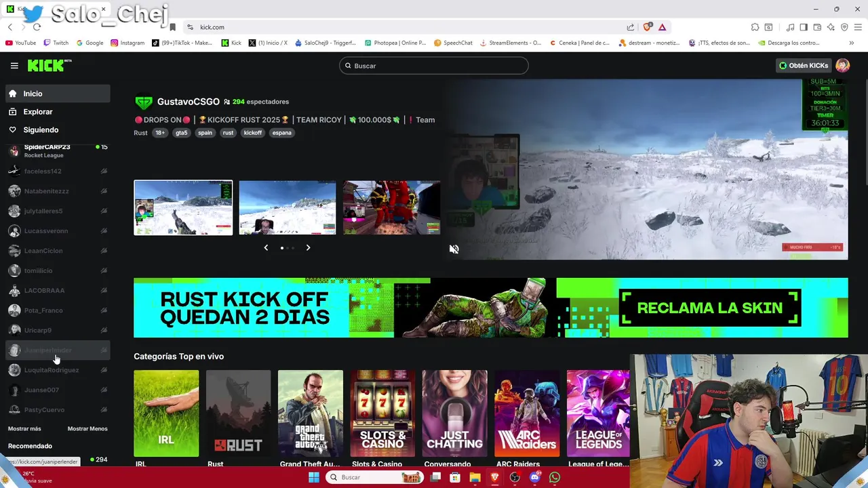
Task: Open julytalleres5 channel in sidebar
Action: (x=58, y=211)
